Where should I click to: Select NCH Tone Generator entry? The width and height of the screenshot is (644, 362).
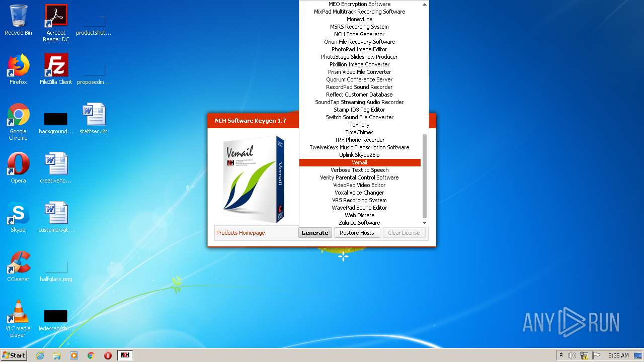pyautogui.click(x=360, y=34)
